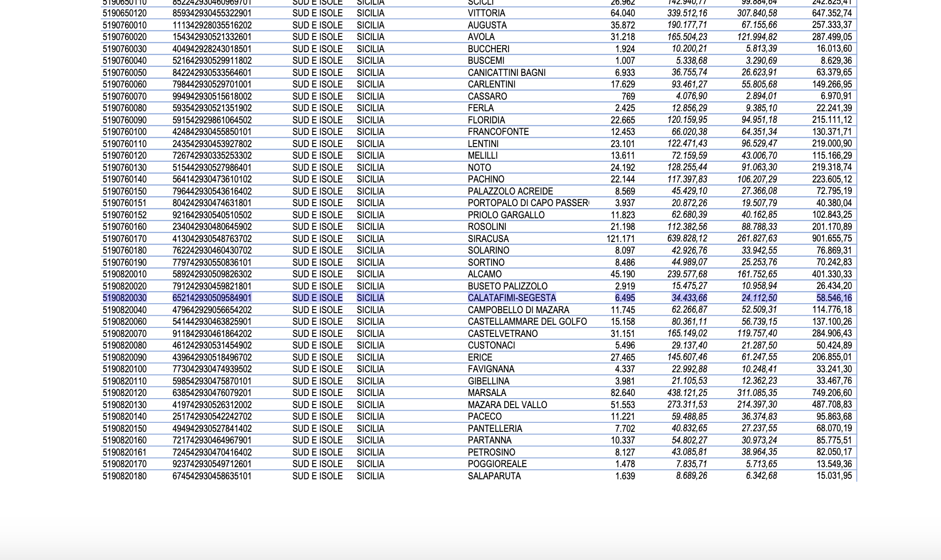Select population 45.190 for Alcamo
Screen dimensions: 941x560
click(x=623, y=274)
